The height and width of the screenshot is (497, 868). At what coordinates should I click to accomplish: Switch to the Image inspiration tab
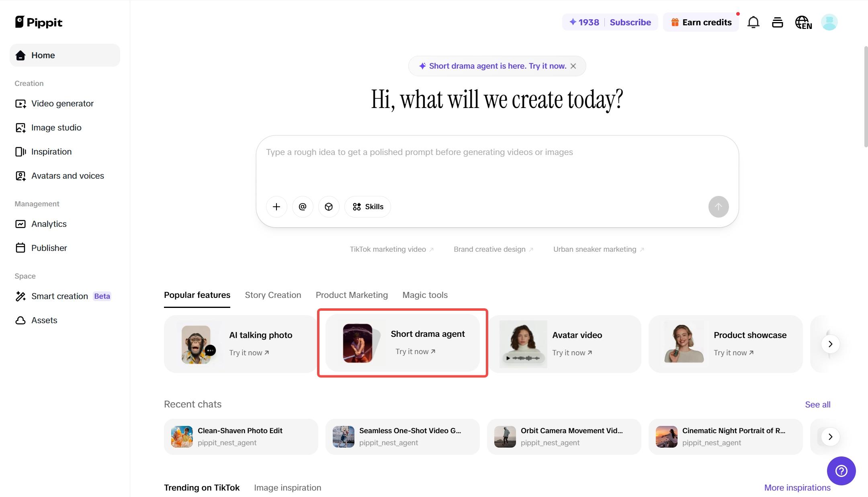coord(287,488)
